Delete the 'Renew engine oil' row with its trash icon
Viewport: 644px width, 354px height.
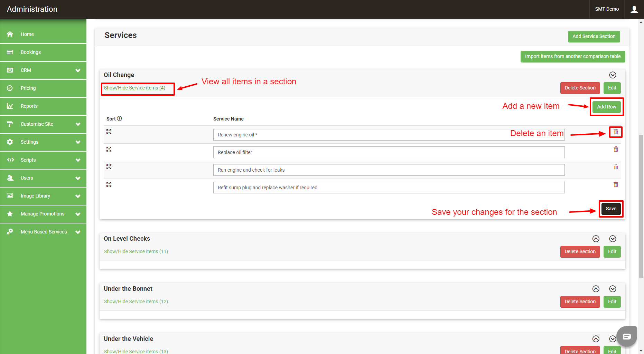click(616, 132)
